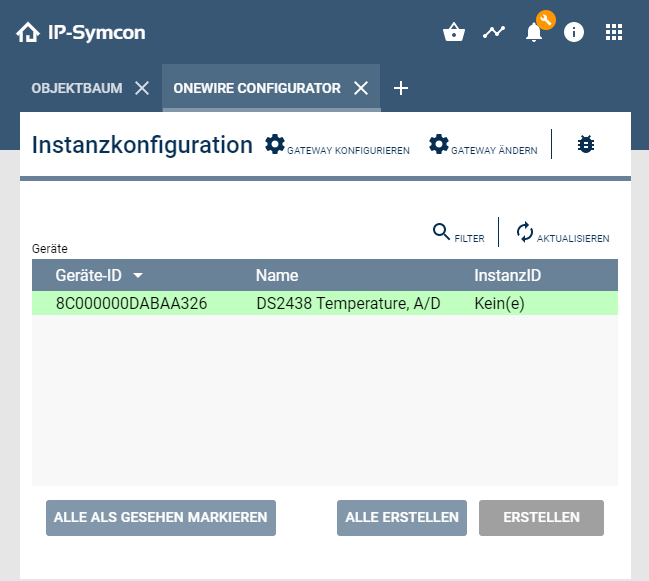The width and height of the screenshot is (649, 581).
Task: Switch to the Objektbaum tab
Action: (77, 88)
